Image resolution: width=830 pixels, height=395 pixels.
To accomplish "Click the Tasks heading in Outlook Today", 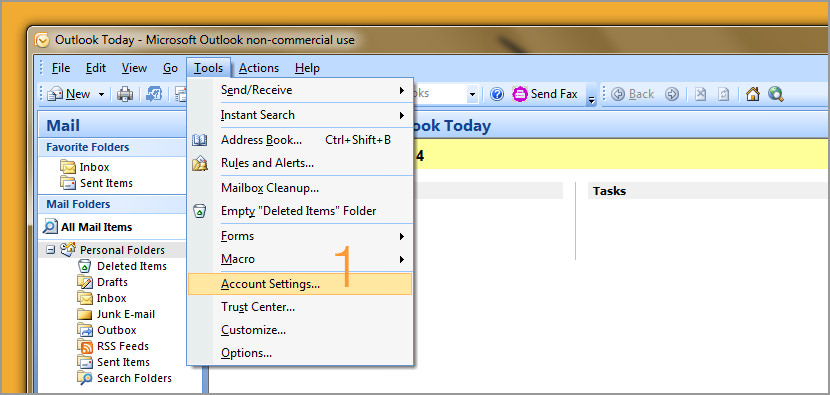I will (x=609, y=191).
